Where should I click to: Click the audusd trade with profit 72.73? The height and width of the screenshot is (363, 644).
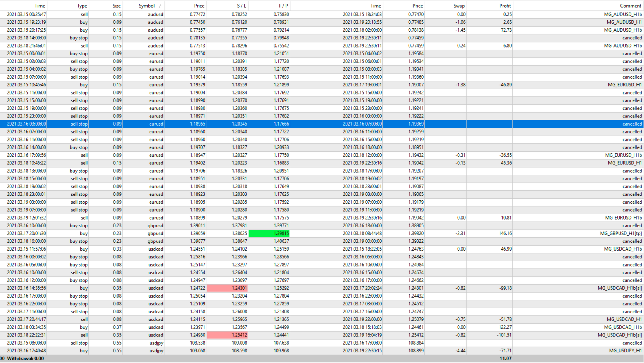506,30
